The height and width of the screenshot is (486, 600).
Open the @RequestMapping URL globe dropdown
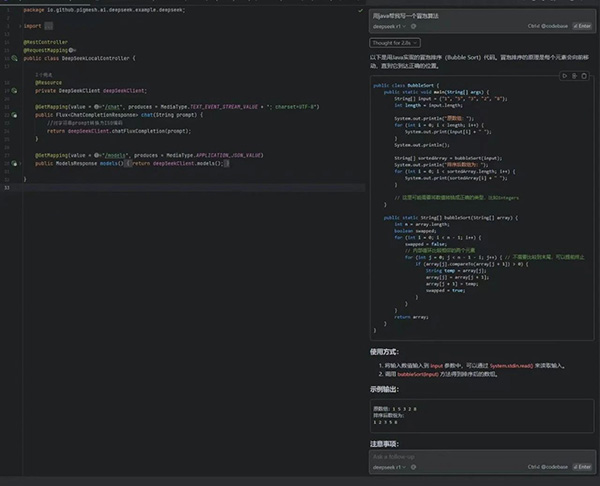72,50
